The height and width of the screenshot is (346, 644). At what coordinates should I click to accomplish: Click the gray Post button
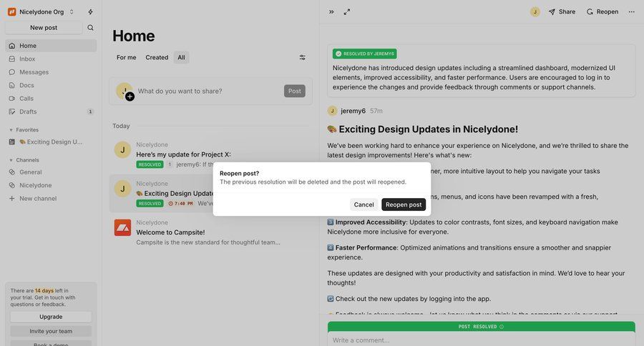(295, 91)
